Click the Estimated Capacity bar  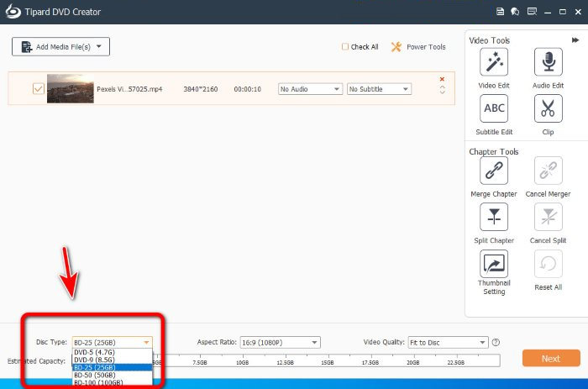(x=326, y=360)
